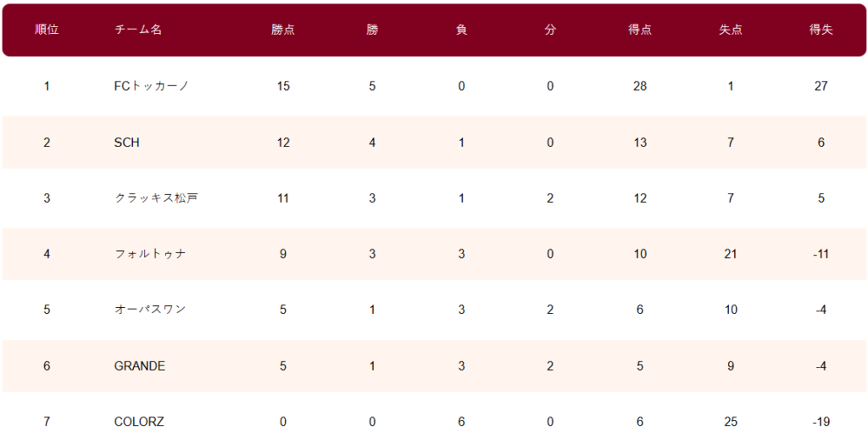Click the GRANDE team name

(140, 366)
